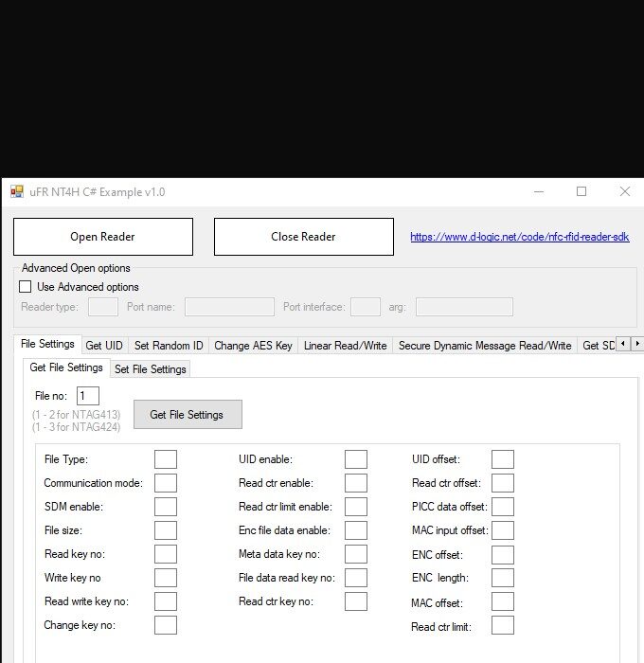Click the MAC offset value box
The width and height of the screenshot is (644, 663).
coord(503,601)
